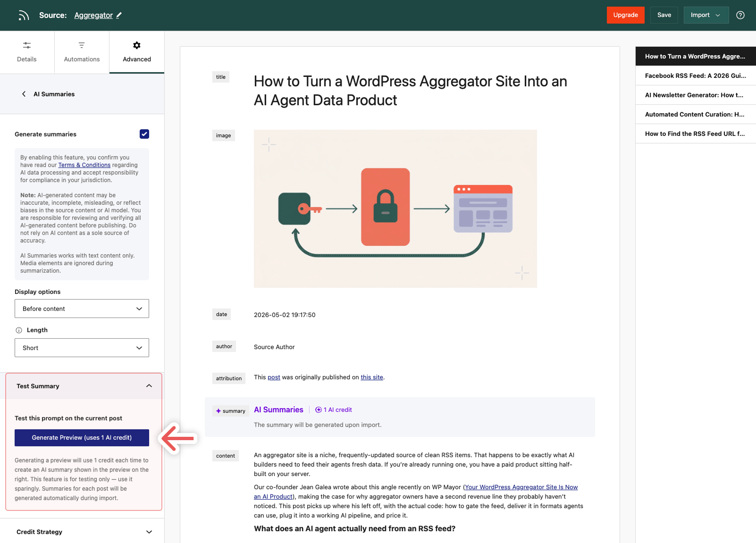The width and height of the screenshot is (756, 543).
Task: Click the AI credit circle icon
Action: point(319,409)
